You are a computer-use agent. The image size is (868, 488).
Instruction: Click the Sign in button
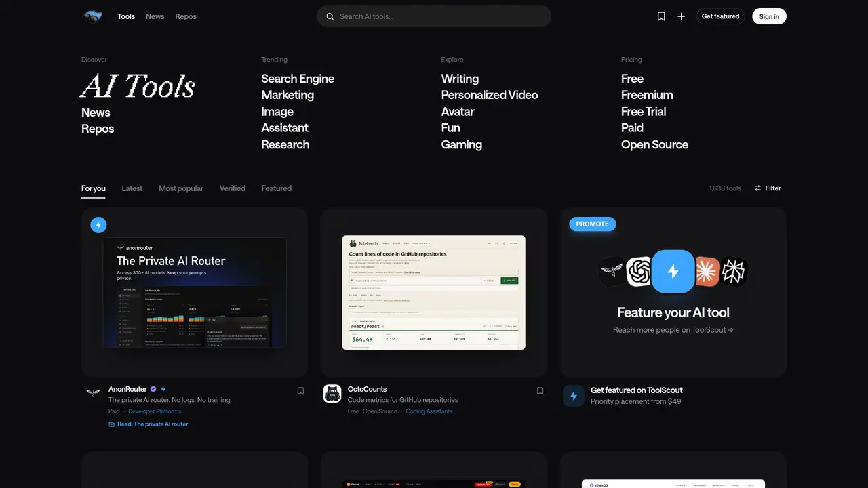(769, 16)
